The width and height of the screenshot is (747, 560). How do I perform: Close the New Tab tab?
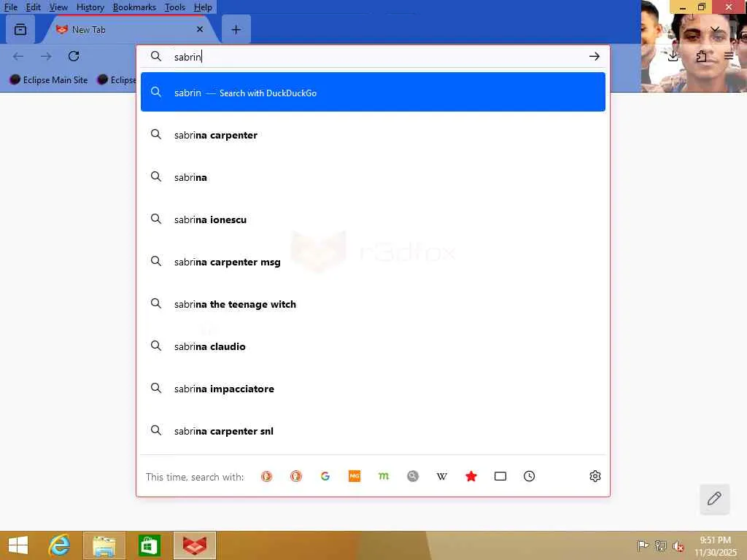tap(200, 29)
